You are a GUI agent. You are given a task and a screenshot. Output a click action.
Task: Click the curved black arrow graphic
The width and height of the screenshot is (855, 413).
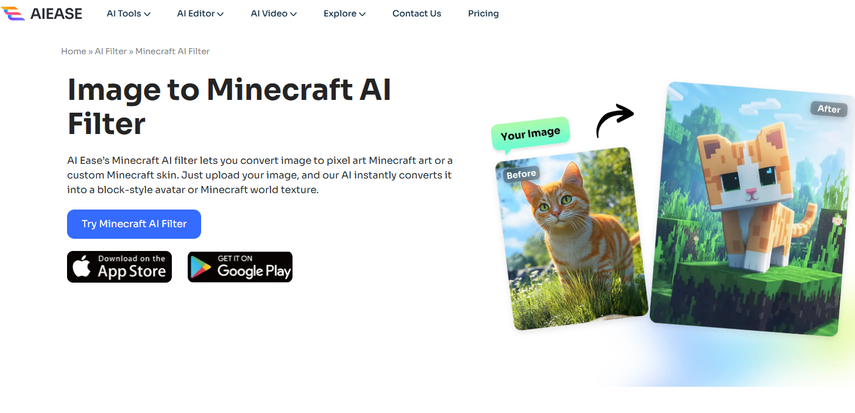pyautogui.click(x=615, y=122)
